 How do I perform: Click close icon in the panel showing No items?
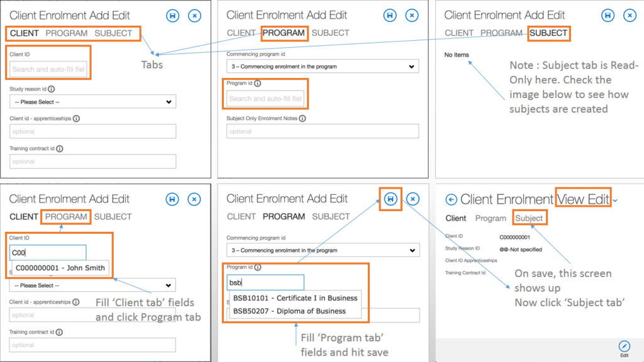[x=629, y=16]
